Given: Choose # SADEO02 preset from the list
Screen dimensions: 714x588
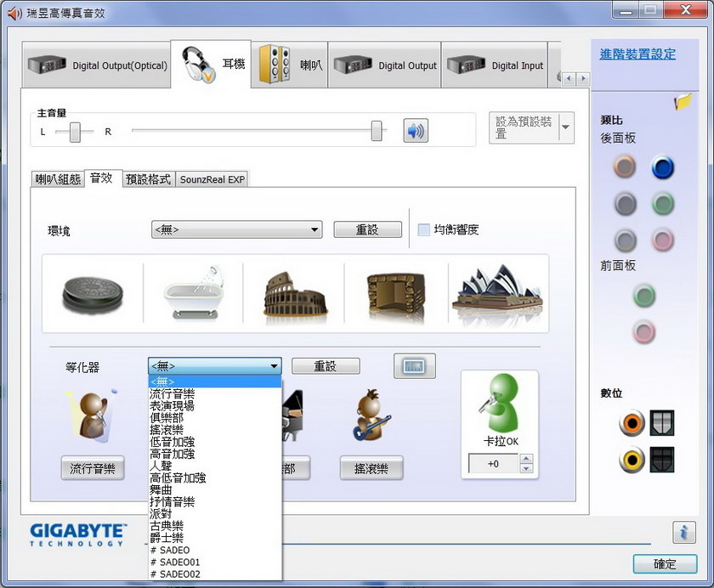Looking at the screenshot, I should pyautogui.click(x=214, y=574).
